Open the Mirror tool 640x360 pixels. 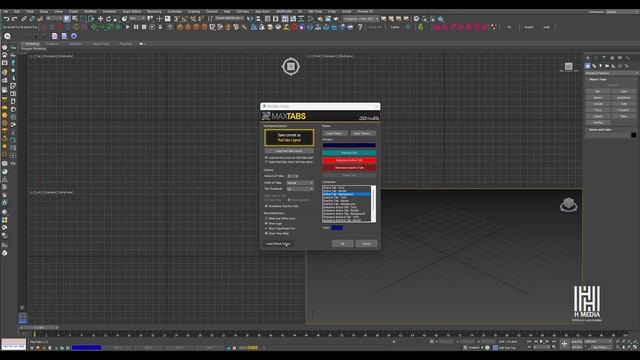250,19
